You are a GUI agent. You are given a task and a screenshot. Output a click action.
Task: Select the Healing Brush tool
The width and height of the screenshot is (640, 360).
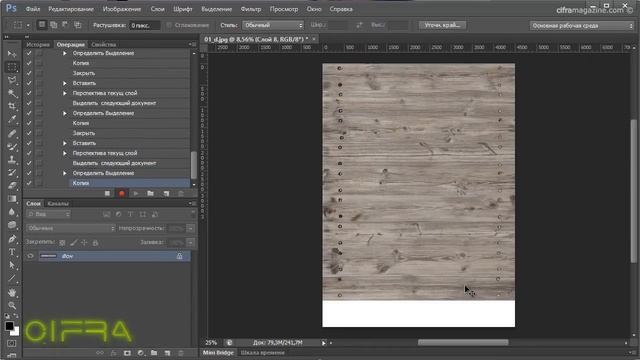(x=12, y=133)
